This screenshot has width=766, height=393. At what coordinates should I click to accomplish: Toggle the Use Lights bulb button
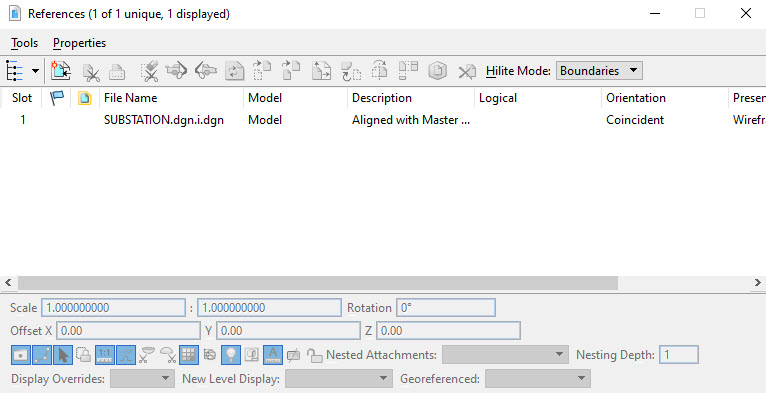(x=231, y=355)
